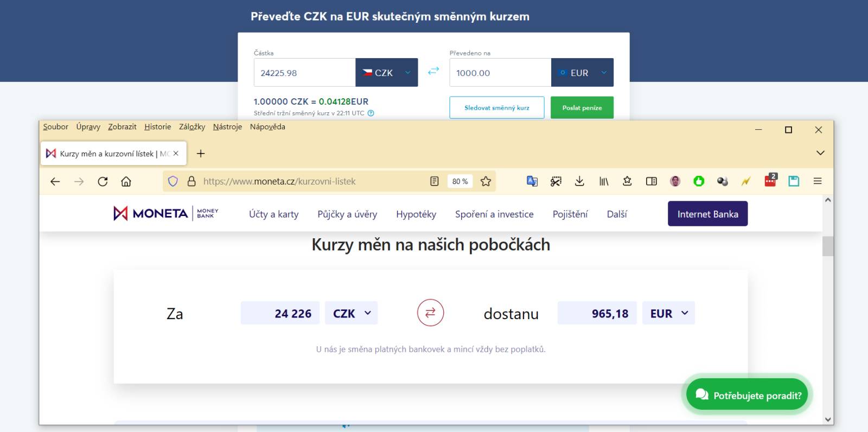
Task: Open the Firefox account avatar
Action: 675,181
